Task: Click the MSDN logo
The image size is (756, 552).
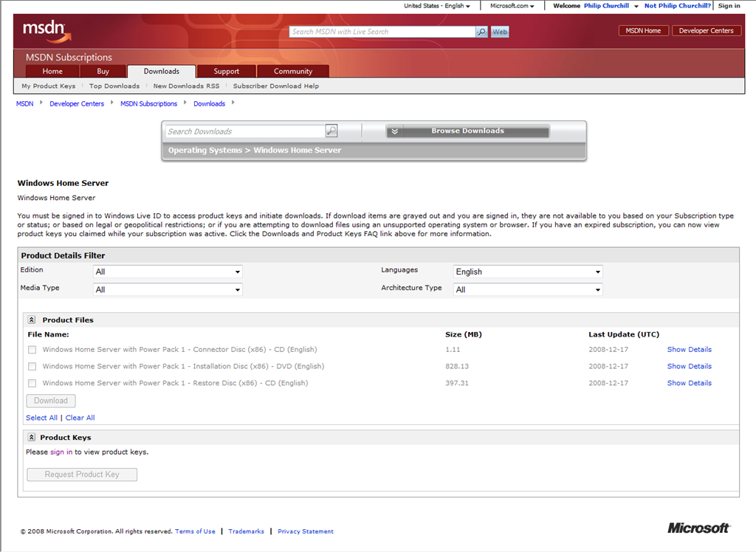Action: [47, 31]
